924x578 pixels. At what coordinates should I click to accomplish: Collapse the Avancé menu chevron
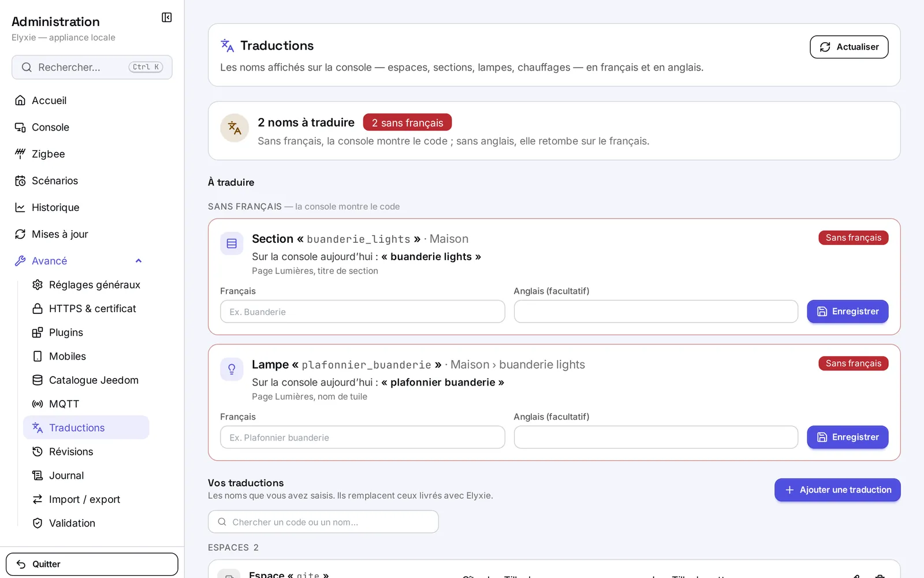(x=139, y=261)
